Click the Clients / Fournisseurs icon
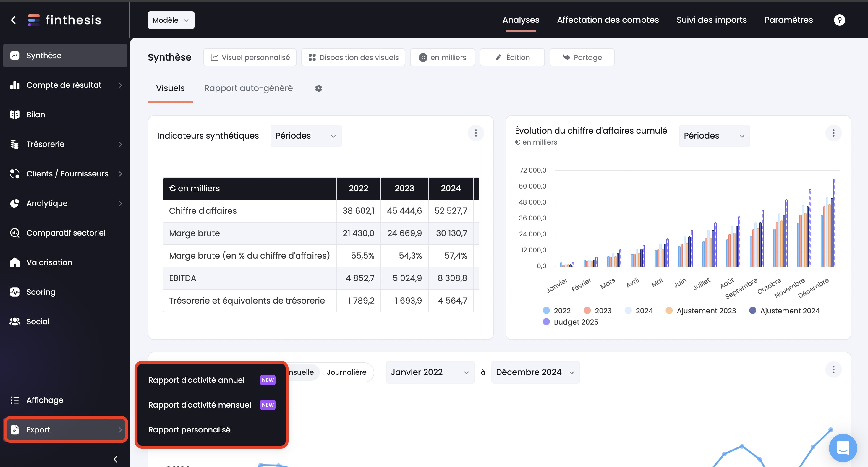This screenshot has height=467, width=868. click(x=15, y=174)
